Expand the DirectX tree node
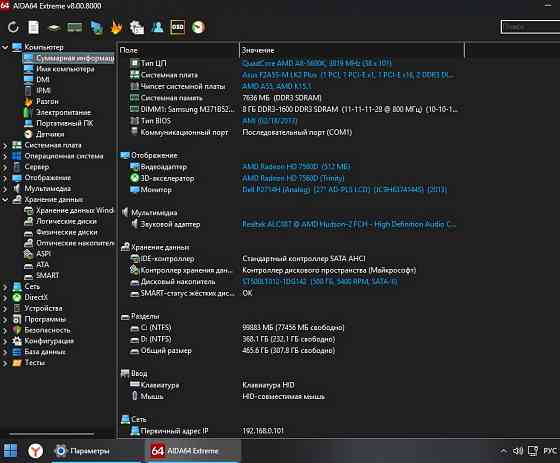Image resolution: width=560 pixels, height=463 pixels. click(x=5, y=297)
